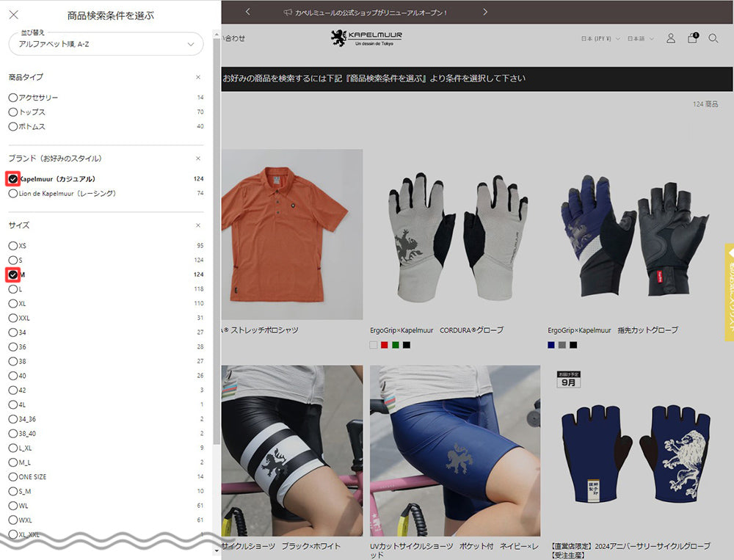Check the トップス product type filter
The height and width of the screenshot is (560, 734).
tap(13, 112)
